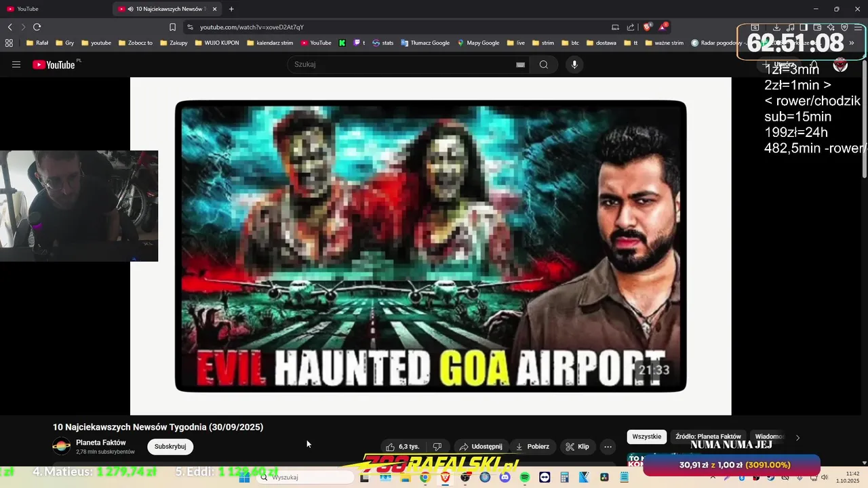Open Brave Shields lion icon
This screenshot has width=868, height=488.
[x=647, y=27]
